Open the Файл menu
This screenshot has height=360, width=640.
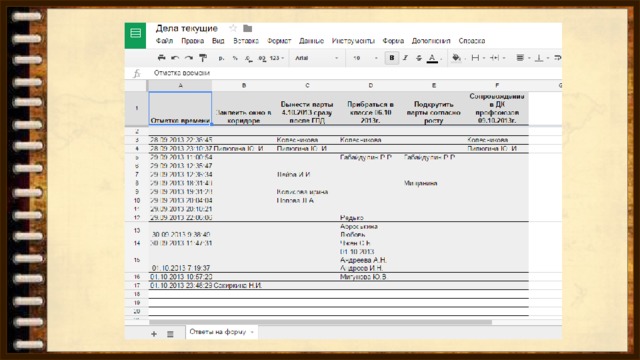click(x=164, y=41)
